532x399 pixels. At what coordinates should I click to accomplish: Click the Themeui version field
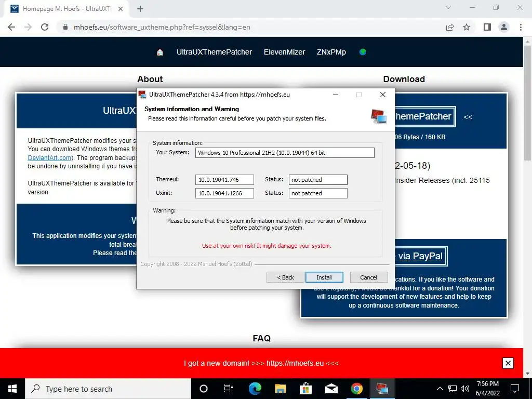[x=224, y=179]
